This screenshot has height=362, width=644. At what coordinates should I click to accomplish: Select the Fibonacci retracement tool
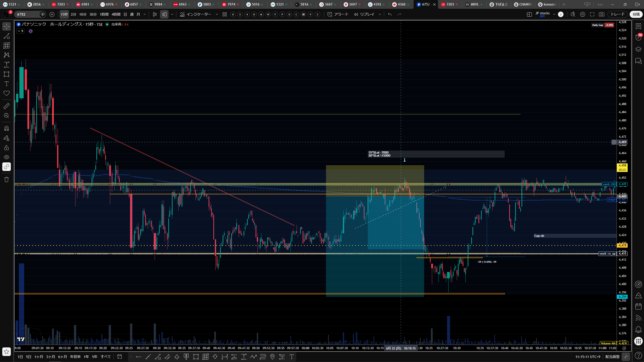[7, 46]
